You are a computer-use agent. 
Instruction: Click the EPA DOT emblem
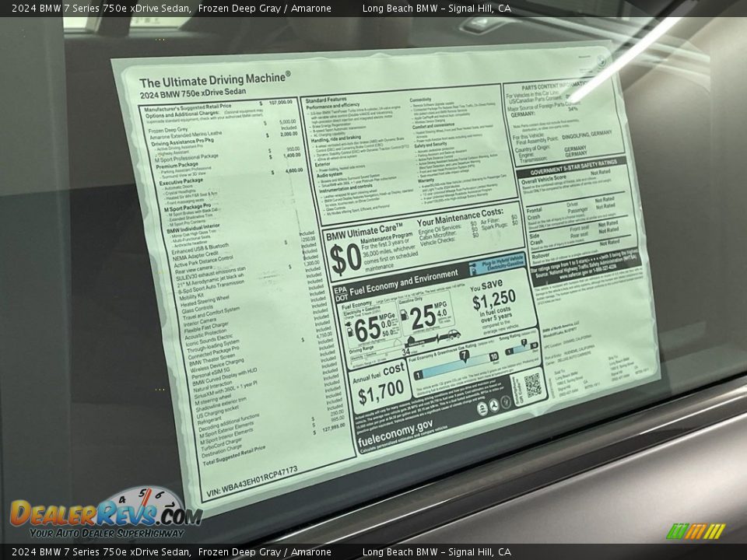click(340, 294)
